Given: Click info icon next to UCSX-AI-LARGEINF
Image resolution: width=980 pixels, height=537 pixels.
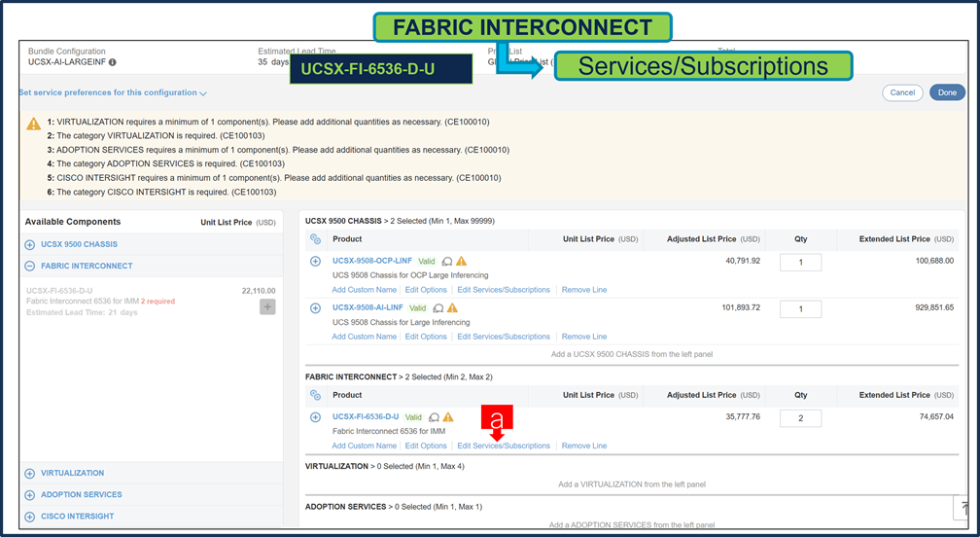Looking at the screenshot, I should click(113, 62).
